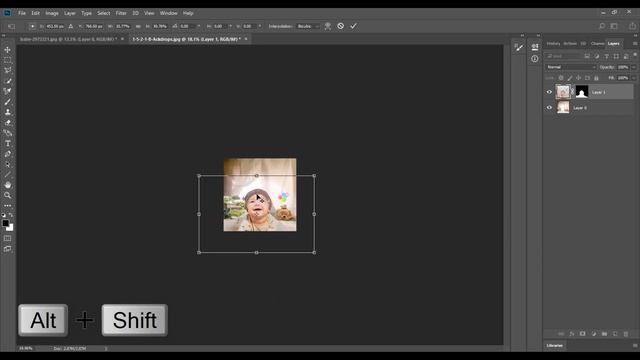Toggle Quick Mask mode
640x360 pixels.
point(7,238)
